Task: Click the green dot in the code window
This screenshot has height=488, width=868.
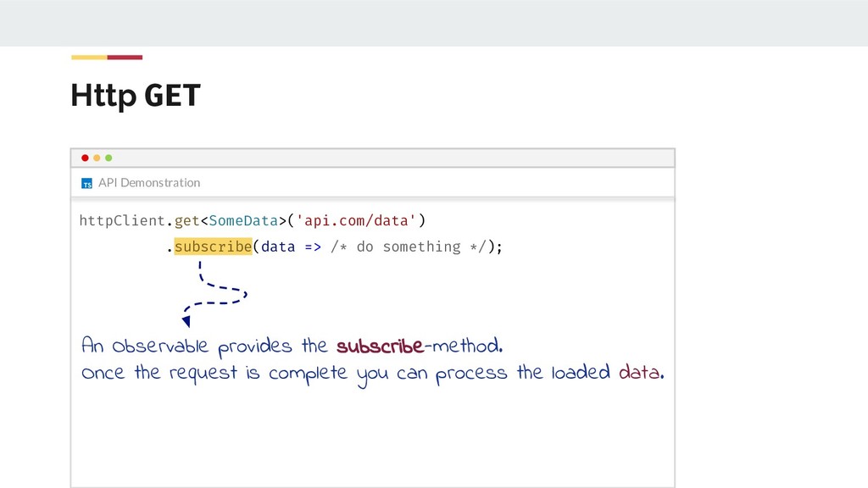Action: click(108, 158)
